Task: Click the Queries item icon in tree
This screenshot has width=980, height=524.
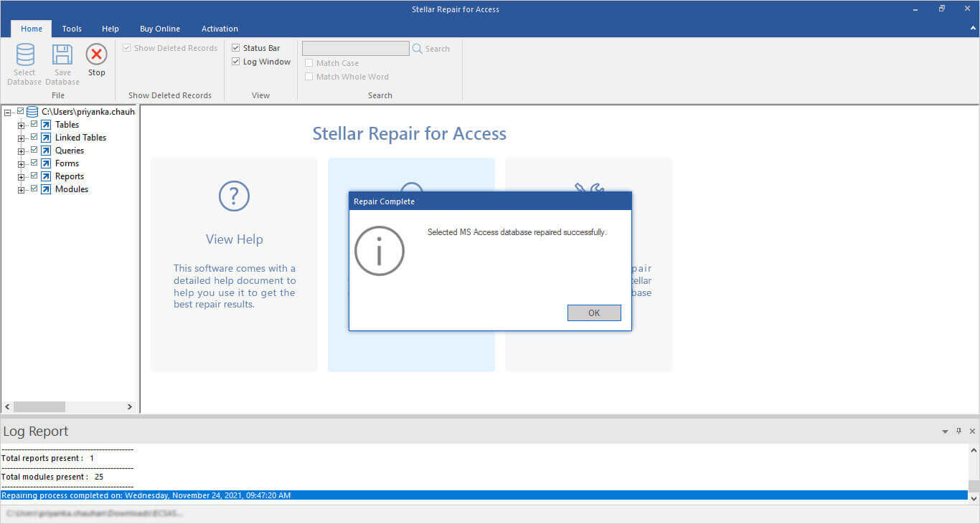Action: [x=46, y=151]
